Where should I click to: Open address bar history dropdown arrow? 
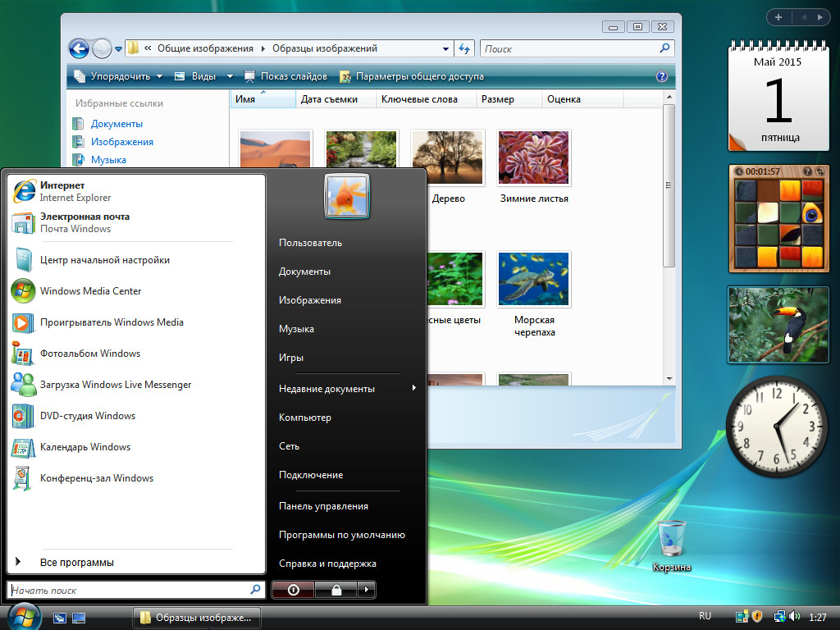[445, 48]
